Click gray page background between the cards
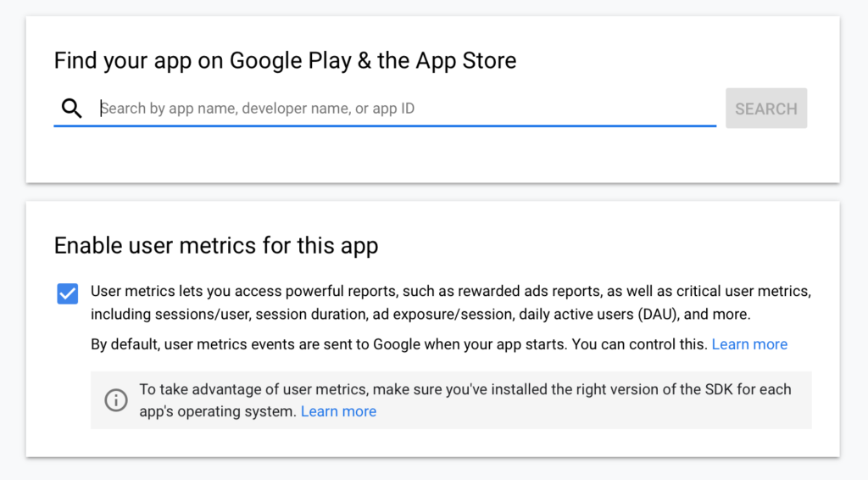The height and width of the screenshot is (480, 868). pos(433,193)
